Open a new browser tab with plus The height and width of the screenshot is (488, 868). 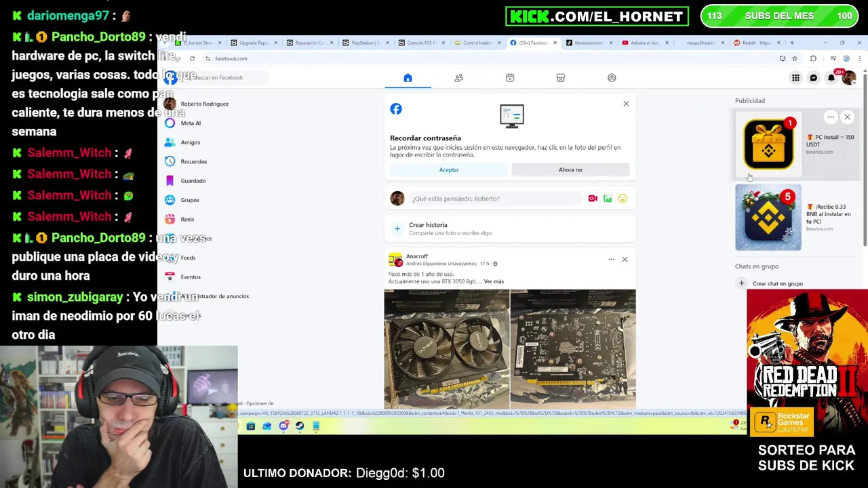[791, 43]
